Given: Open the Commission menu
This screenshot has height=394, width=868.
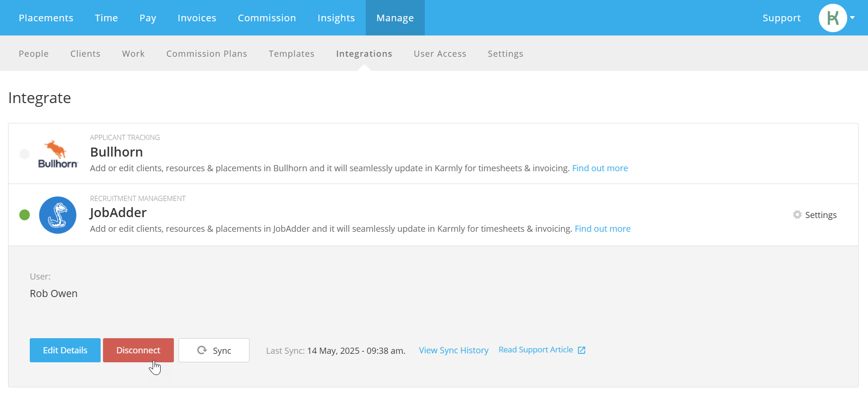Looking at the screenshot, I should [267, 18].
